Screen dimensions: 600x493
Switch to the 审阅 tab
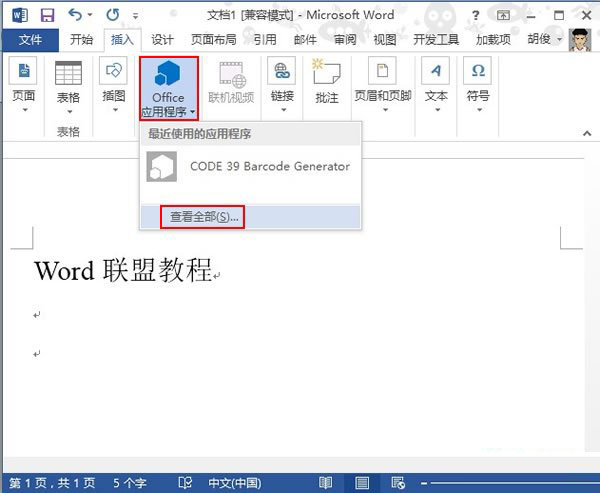coord(345,39)
